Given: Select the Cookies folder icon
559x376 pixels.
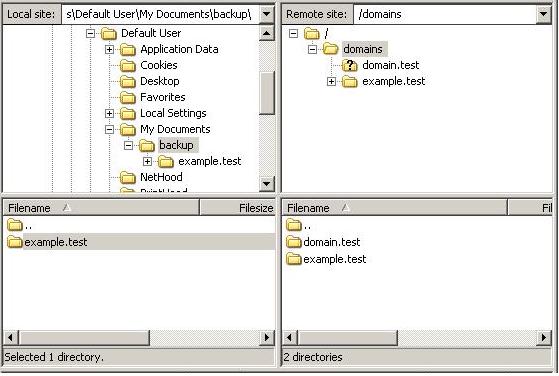Looking at the screenshot, I should coord(128,65).
